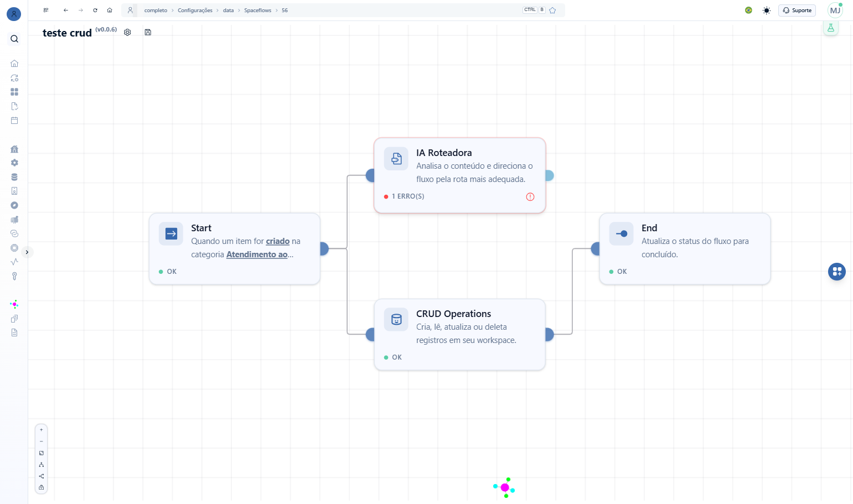Open the test flask icon at top right
The width and height of the screenshot is (853, 504).
click(x=830, y=28)
